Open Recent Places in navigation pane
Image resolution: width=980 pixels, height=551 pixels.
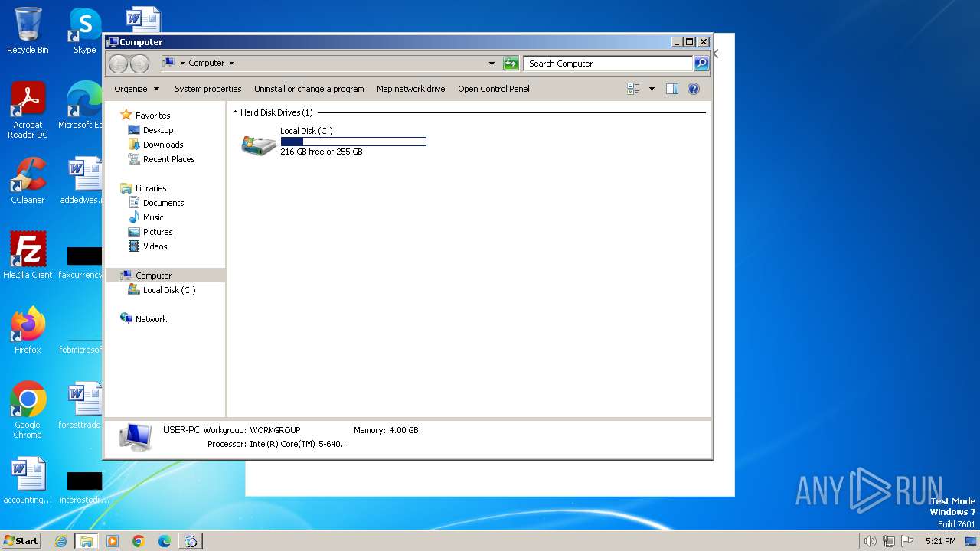pyautogui.click(x=168, y=159)
